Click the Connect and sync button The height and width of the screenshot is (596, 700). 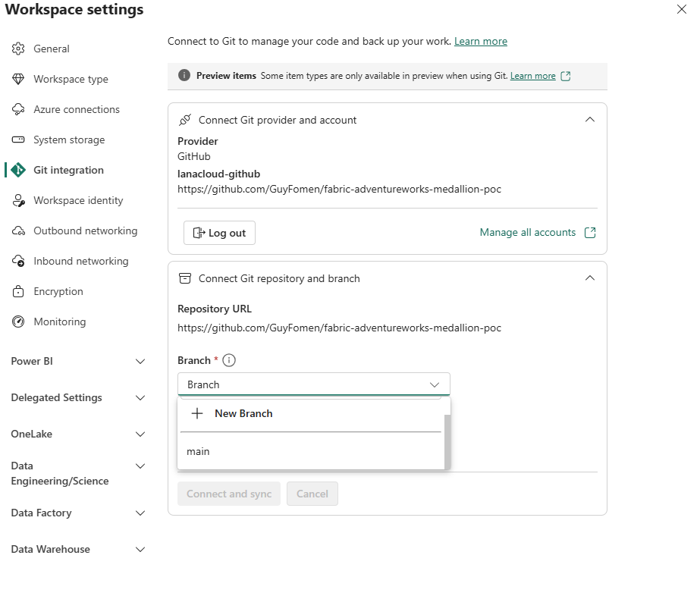tap(229, 494)
